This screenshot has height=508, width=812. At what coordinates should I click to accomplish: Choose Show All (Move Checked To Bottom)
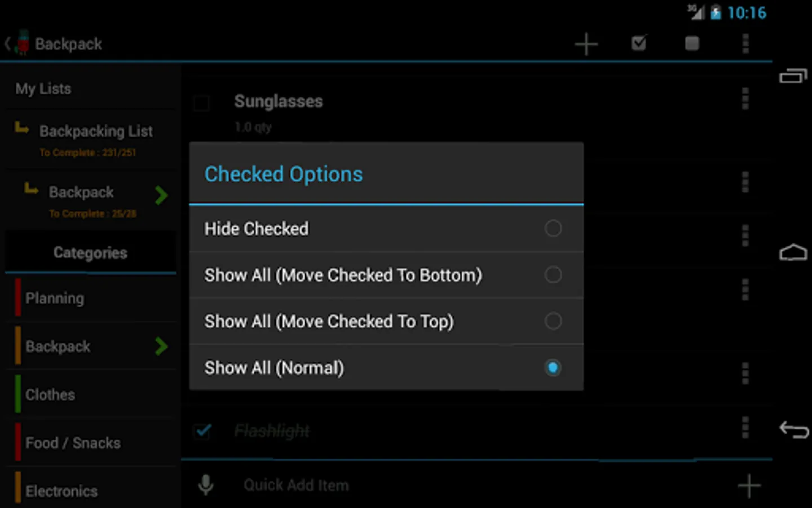[x=553, y=275]
